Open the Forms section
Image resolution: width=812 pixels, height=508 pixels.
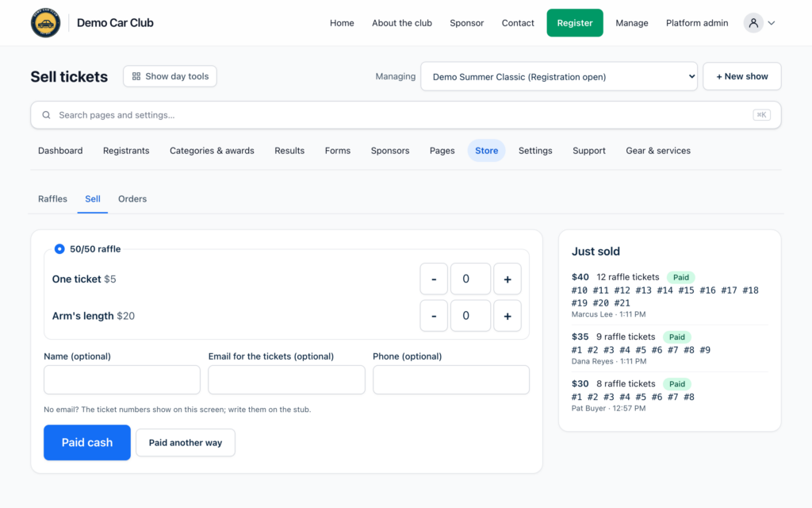click(338, 151)
